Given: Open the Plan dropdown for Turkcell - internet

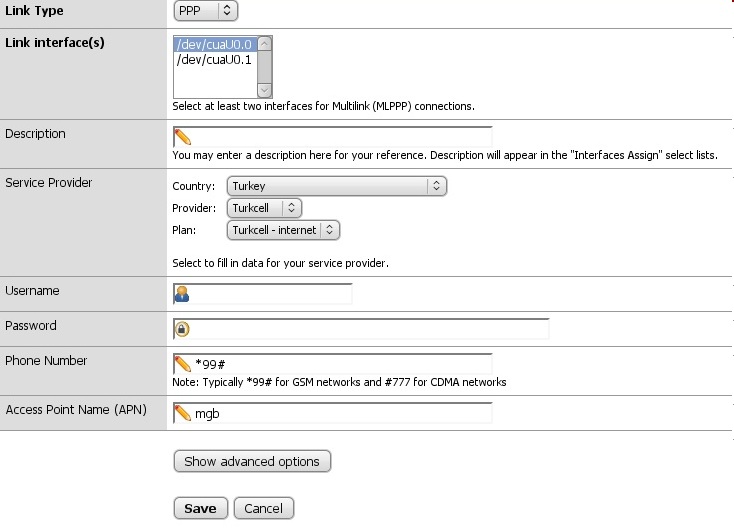Looking at the screenshot, I should point(284,230).
